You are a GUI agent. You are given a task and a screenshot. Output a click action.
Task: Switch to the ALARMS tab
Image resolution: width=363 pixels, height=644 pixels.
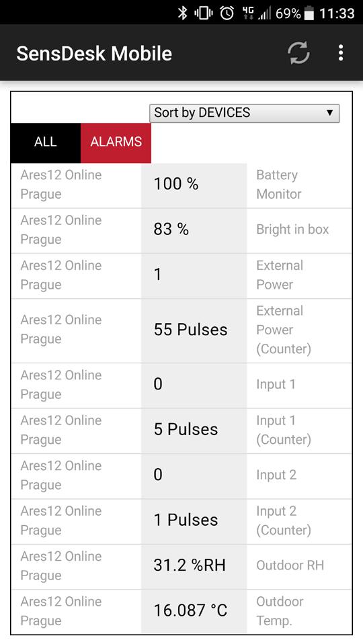[116, 142]
